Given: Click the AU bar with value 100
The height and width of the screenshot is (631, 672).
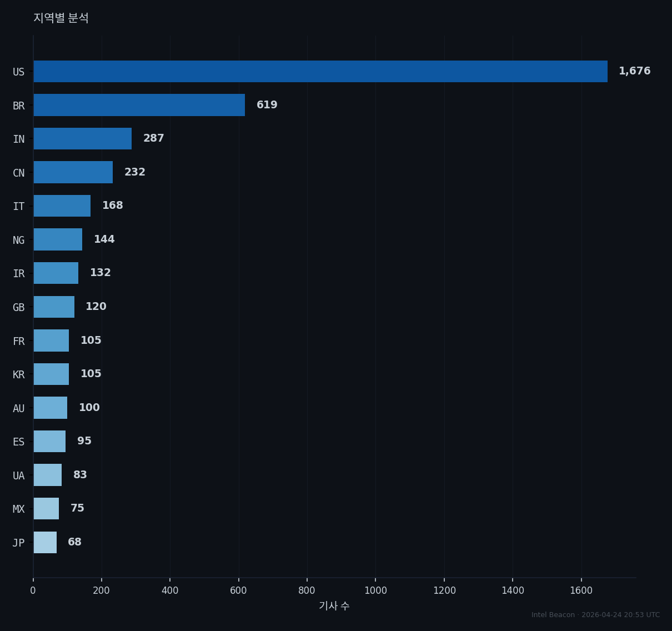Looking at the screenshot, I should [51, 408].
